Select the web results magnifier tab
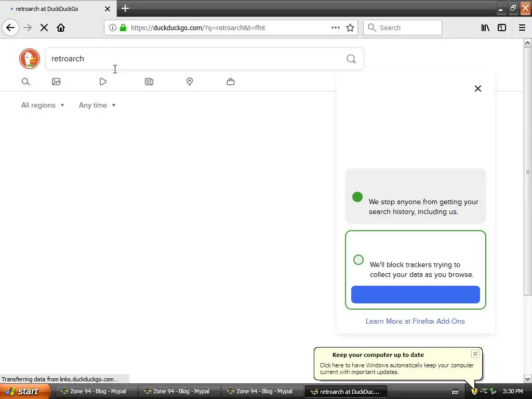The height and width of the screenshot is (399, 532). (26, 82)
